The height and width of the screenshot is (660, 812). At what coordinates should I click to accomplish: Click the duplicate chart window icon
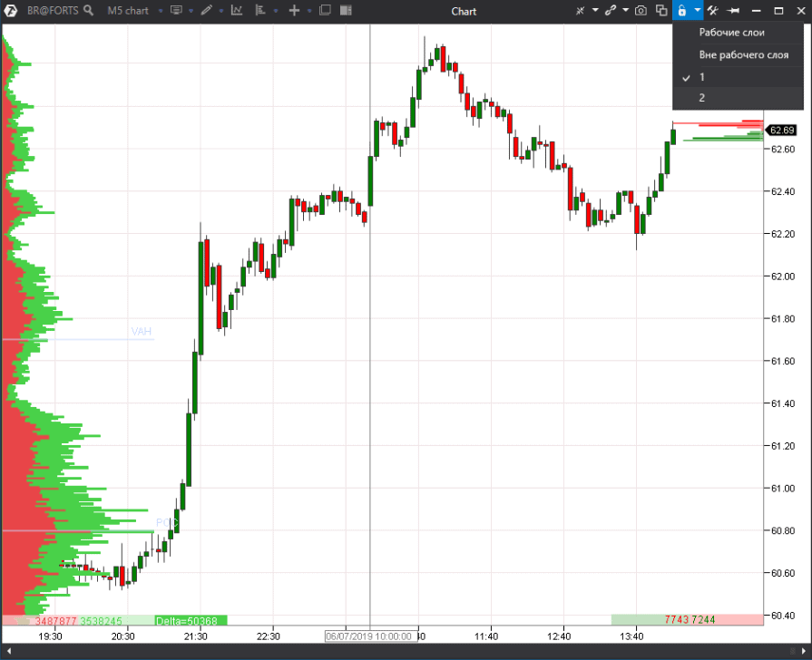661,11
